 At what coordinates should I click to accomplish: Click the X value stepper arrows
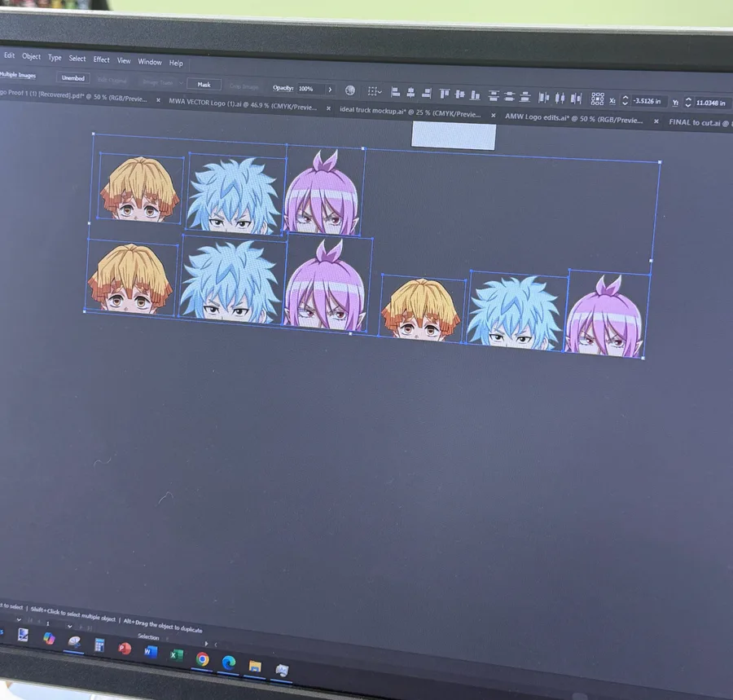click(625, 100)
